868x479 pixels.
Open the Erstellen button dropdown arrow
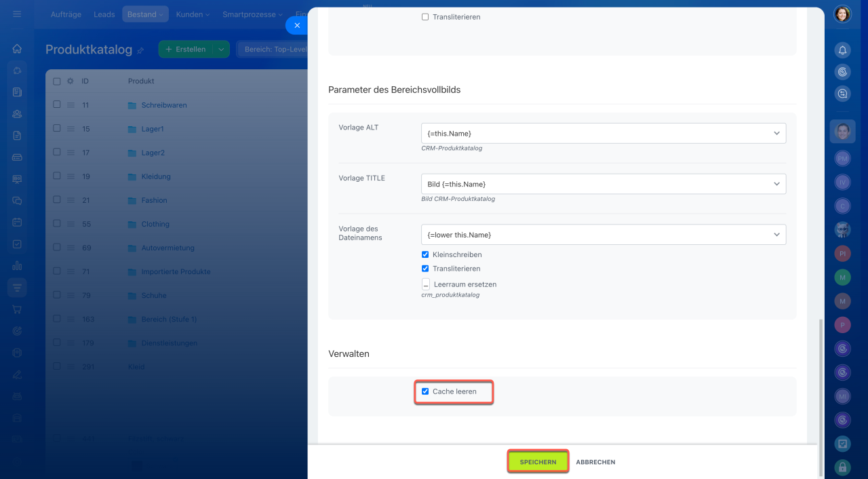click(x=221, y=50)
